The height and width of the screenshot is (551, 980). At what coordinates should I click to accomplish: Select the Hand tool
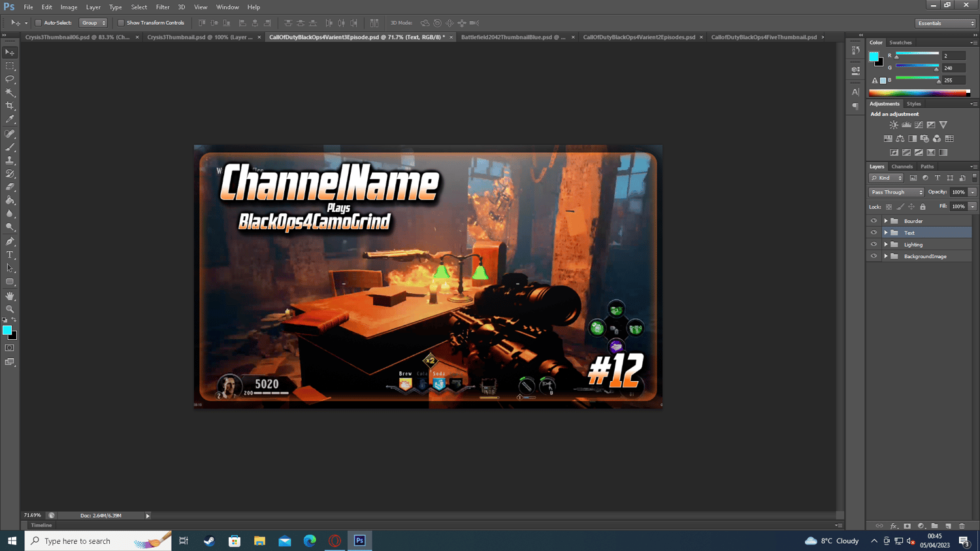(10, 296)
